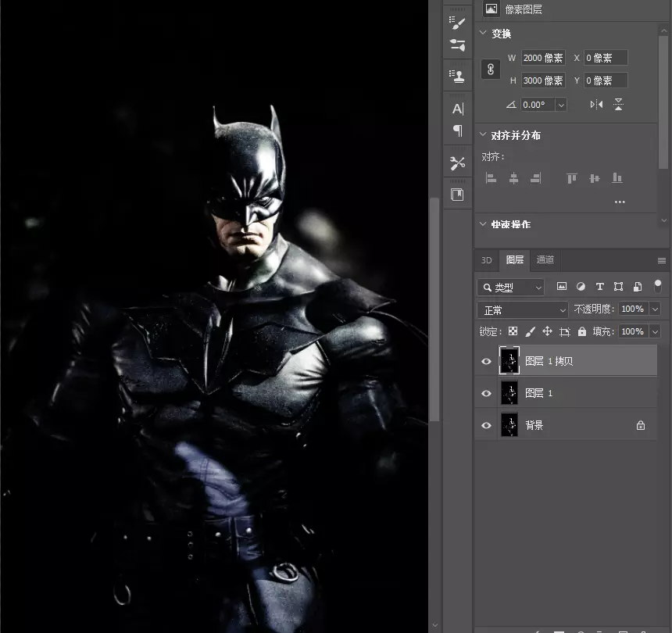The height and width of the screenshot is (633, 672).
Task: Prevent artboard auto-nesting lock
Action: tap(565, 331)
